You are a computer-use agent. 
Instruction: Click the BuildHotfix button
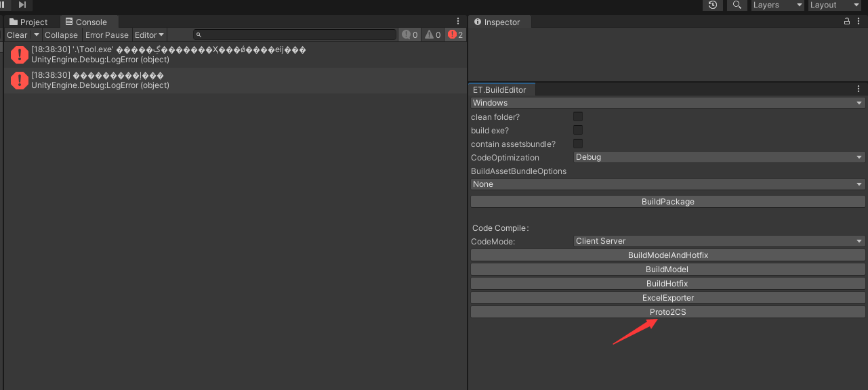tap(667, 284)
